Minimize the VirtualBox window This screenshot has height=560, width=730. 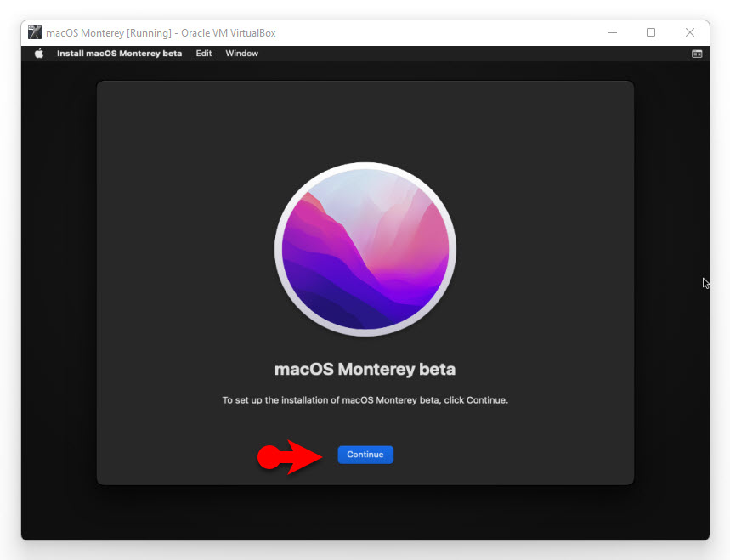point(613,32)
